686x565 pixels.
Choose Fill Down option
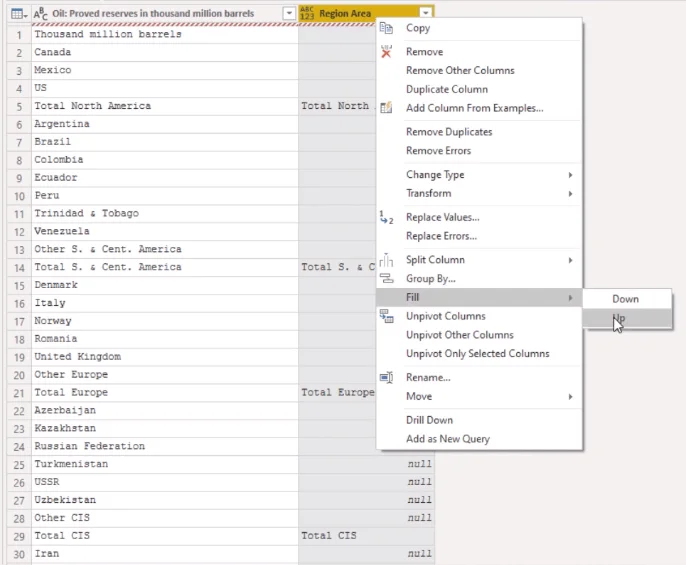pos(627,299)
